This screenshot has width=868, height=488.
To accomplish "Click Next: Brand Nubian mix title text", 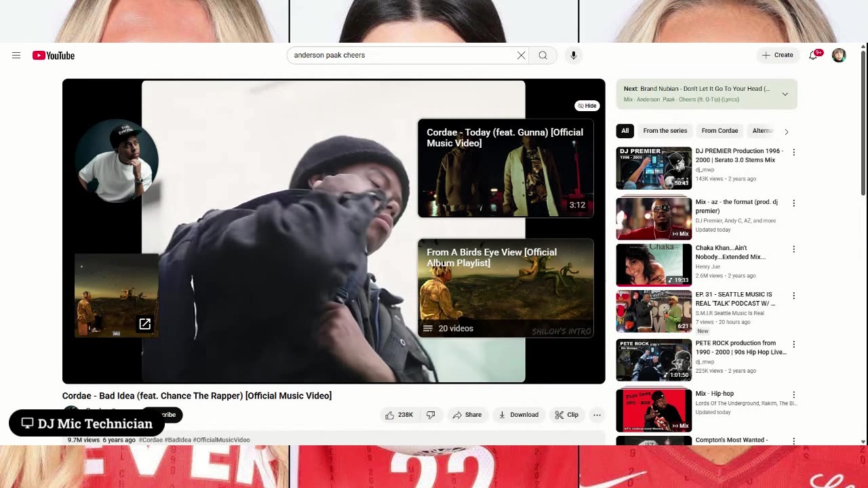I will pos(696,89).
